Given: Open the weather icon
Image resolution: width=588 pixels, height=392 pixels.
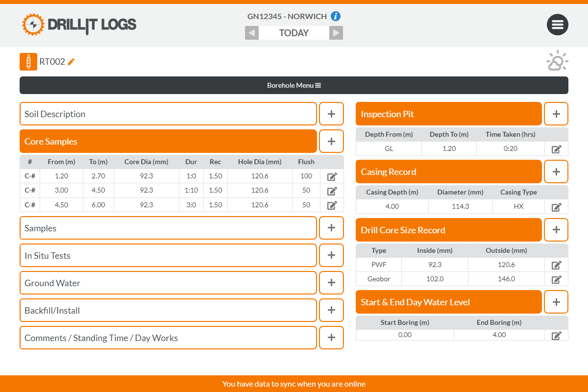Looking at the screenshot, I should 557,62.
